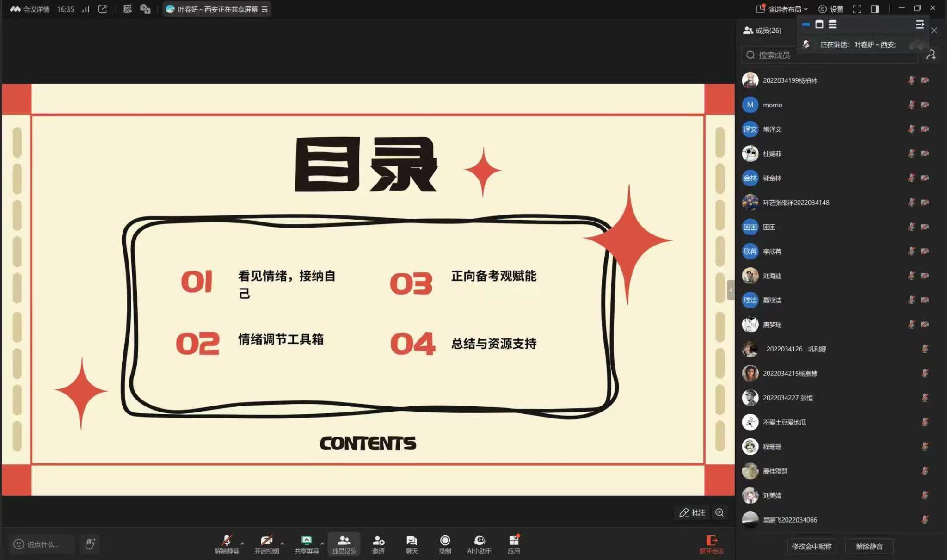
Task: Click the add-member icon beside the search box
Action: (x=931, y=55)
